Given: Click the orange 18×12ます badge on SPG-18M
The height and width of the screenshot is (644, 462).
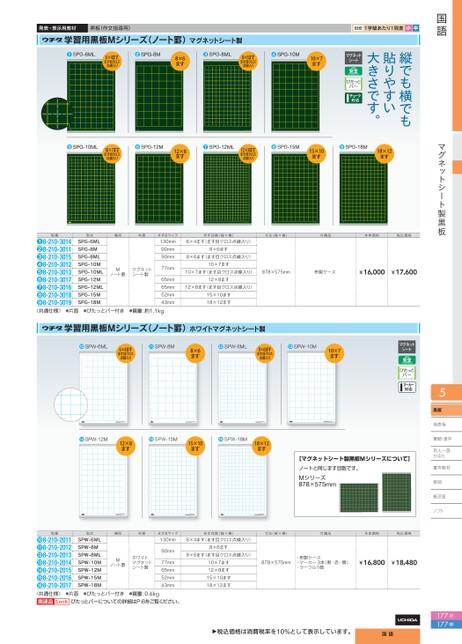Looking at the screenshot, I should tap(384, 154).
